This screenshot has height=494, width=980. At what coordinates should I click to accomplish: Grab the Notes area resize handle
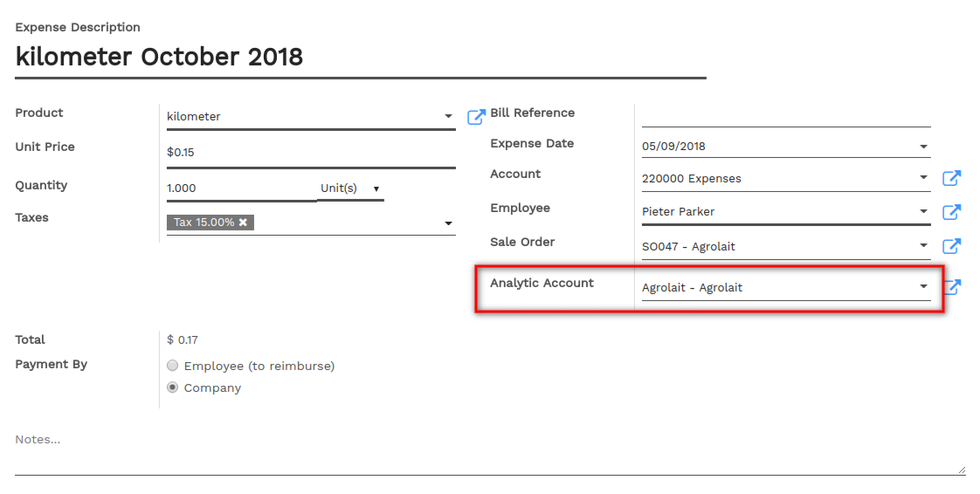962,470
